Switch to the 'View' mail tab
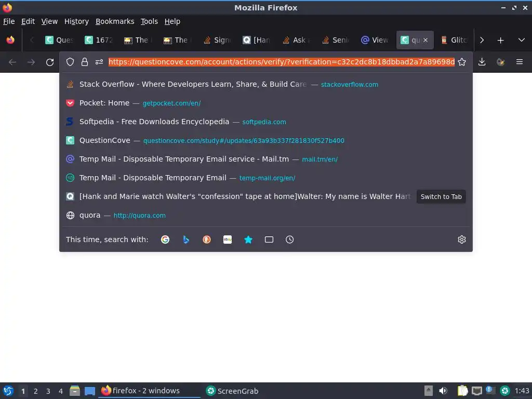The height and width of the screenshot is (399, 532). [375, 40]
